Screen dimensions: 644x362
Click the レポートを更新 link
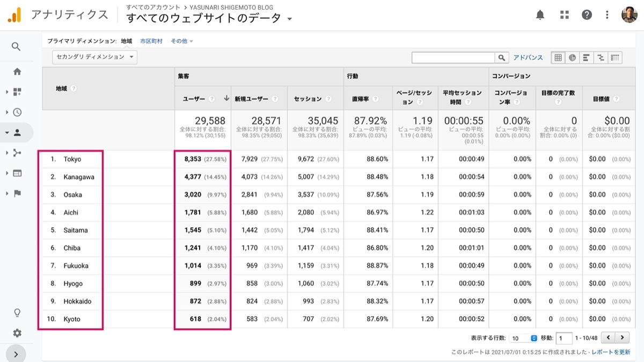[x=611, y=352]
